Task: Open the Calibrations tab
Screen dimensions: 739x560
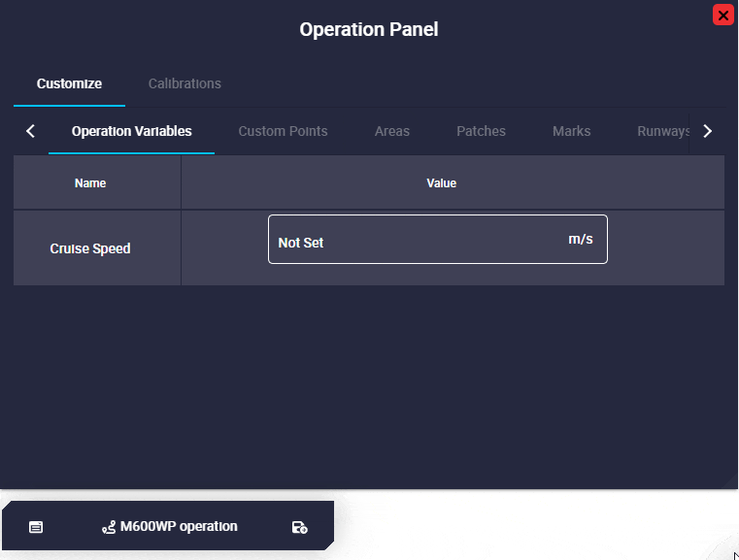Action: pyautogui.click(x=185, y=83)
